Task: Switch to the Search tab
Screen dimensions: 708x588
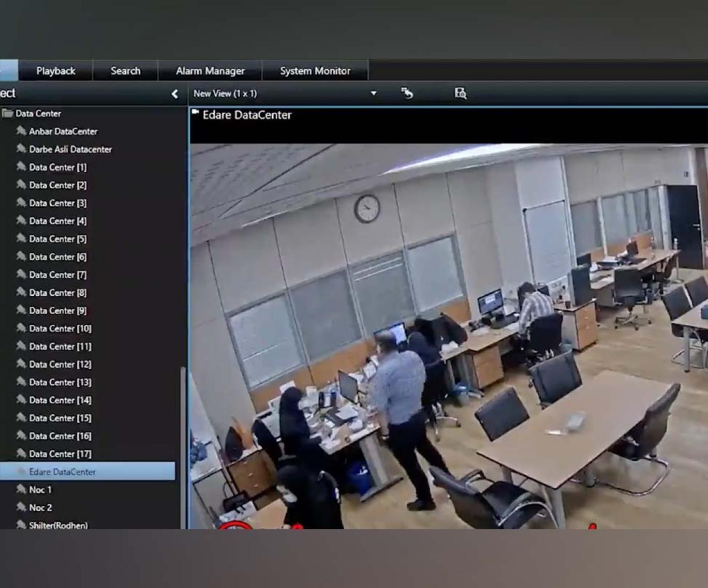Action: coord(125,71)
